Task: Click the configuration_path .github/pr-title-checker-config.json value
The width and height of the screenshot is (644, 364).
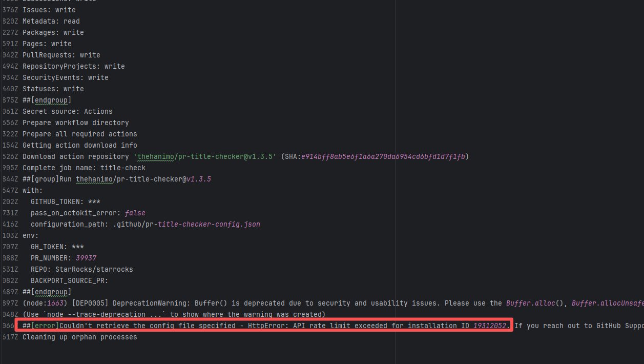Action: tap(186, 225)
